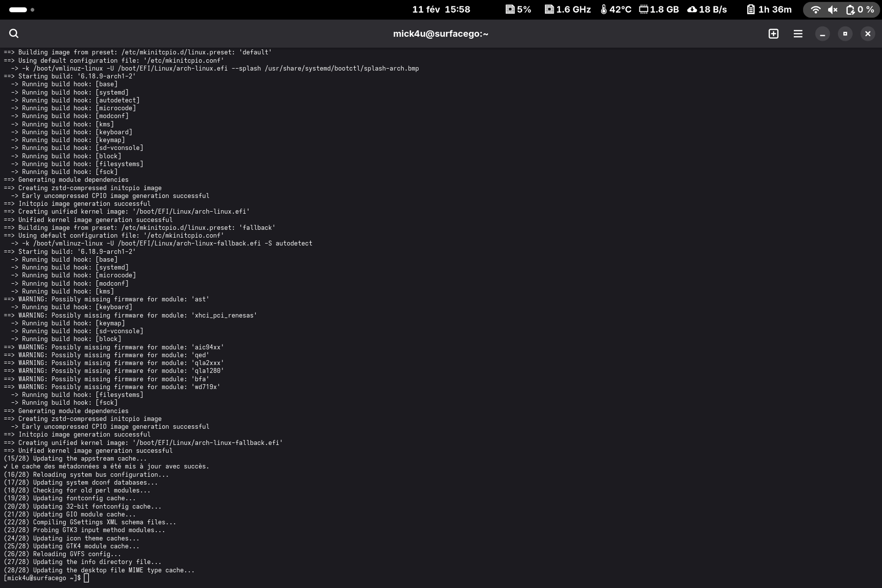The width and height of the screenshot is (882, 588).
Task: Open the terminal hamburger menu
Action: click(x=798, y=33)
